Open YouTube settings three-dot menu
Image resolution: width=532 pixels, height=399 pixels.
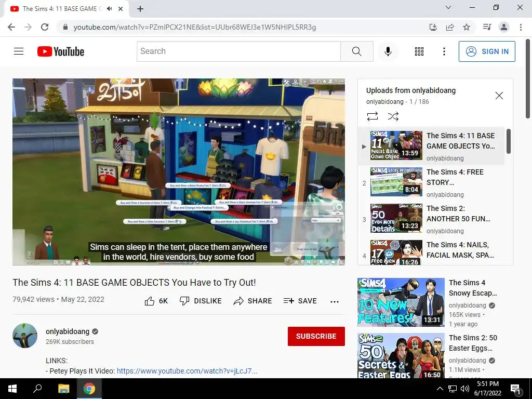click(x=444, y=51)
